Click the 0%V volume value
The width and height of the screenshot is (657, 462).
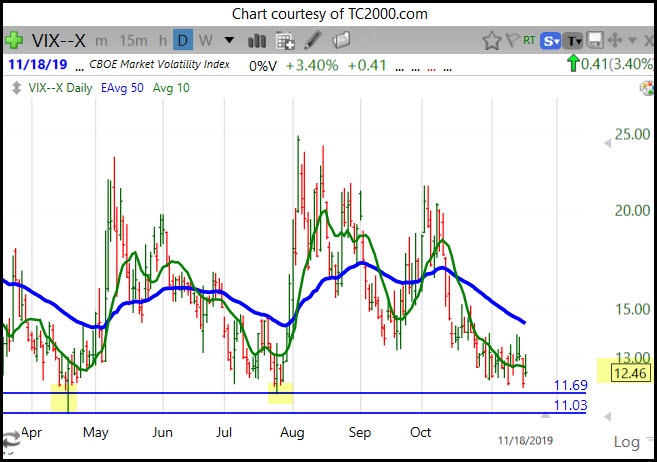tap(263, 66)
